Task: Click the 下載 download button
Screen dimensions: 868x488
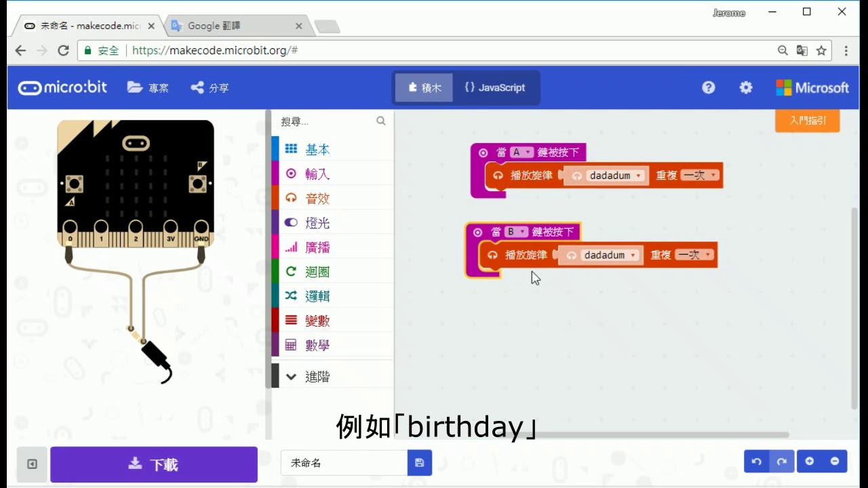Action: (154, 464)
